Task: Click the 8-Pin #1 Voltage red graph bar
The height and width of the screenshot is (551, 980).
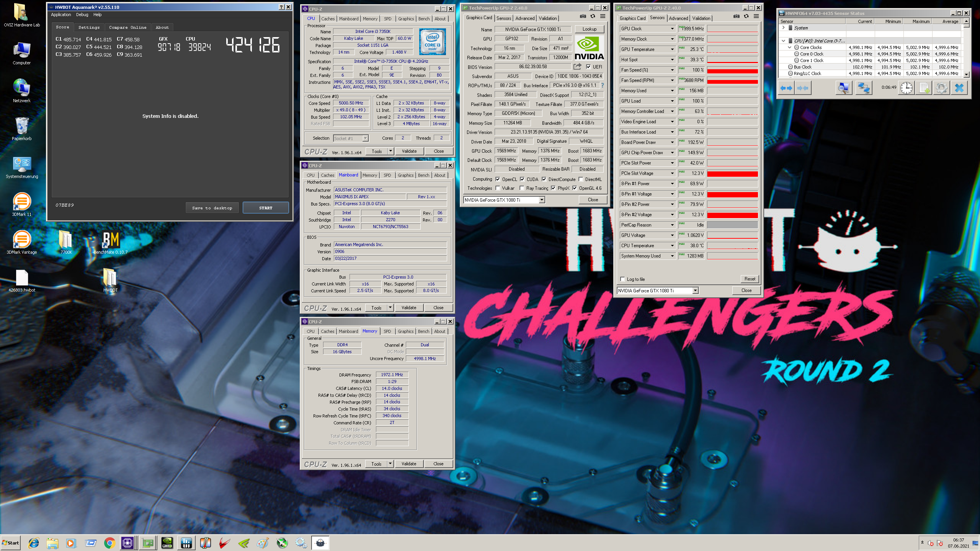Action: click(x=732, y=194)
